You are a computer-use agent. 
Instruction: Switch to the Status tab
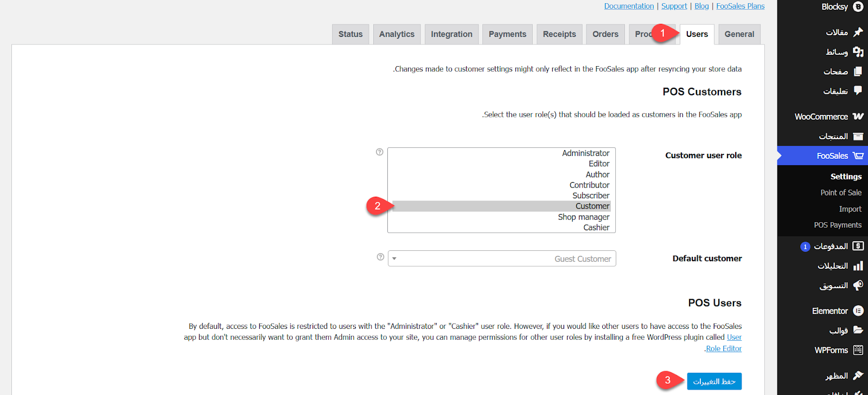pos(350,34)
